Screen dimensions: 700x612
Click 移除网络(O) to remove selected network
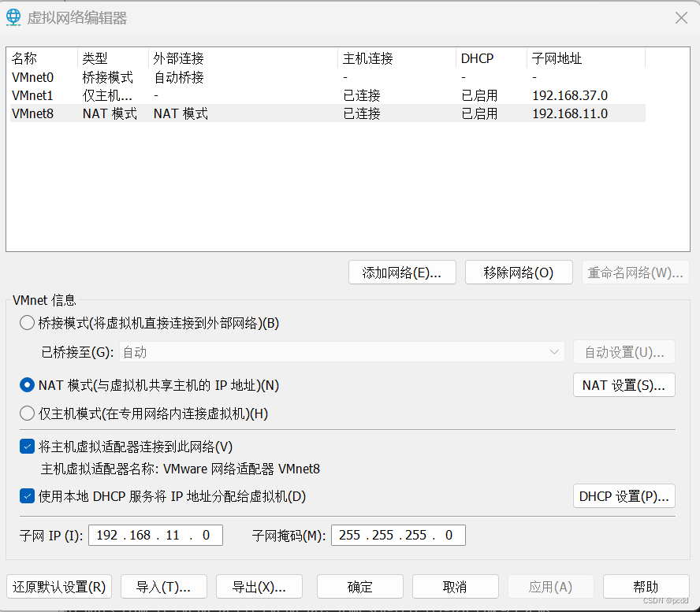519,272
